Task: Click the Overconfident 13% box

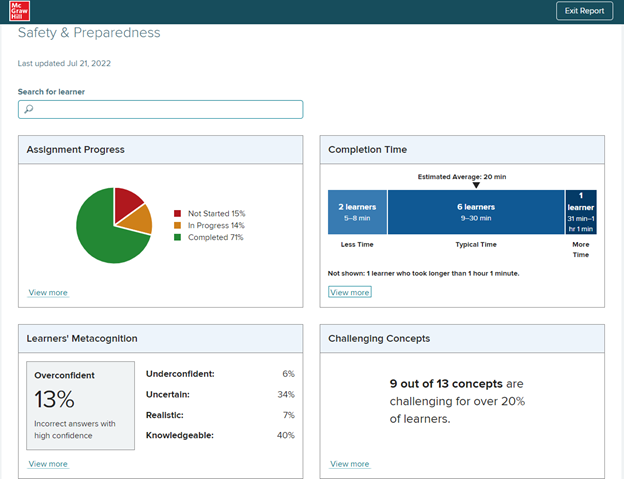Action: (x=80, y=405)
